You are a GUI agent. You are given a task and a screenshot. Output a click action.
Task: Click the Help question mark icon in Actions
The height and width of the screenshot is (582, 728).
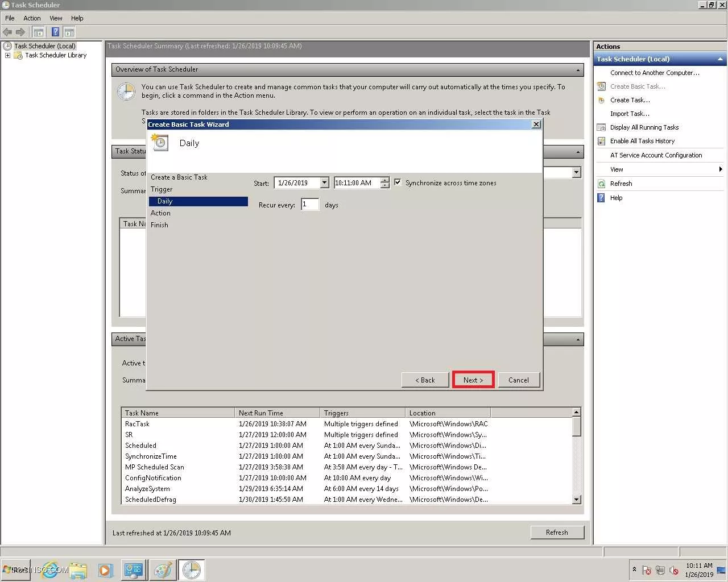[x=601, y=198]
